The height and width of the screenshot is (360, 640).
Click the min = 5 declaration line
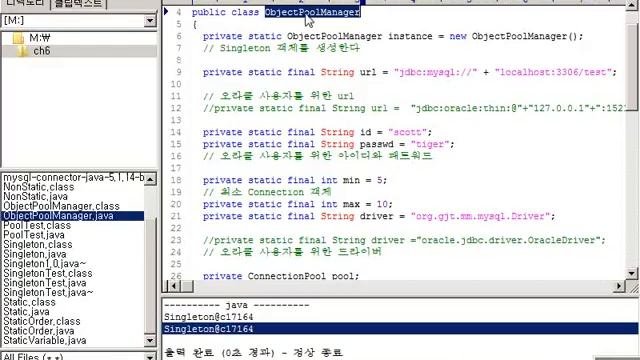[x=295, y=180]
